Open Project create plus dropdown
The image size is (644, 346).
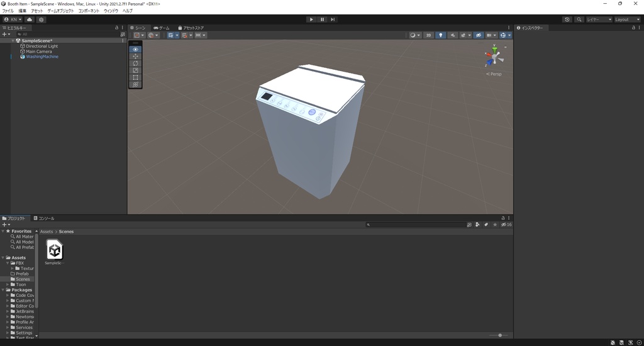(6, 225)
